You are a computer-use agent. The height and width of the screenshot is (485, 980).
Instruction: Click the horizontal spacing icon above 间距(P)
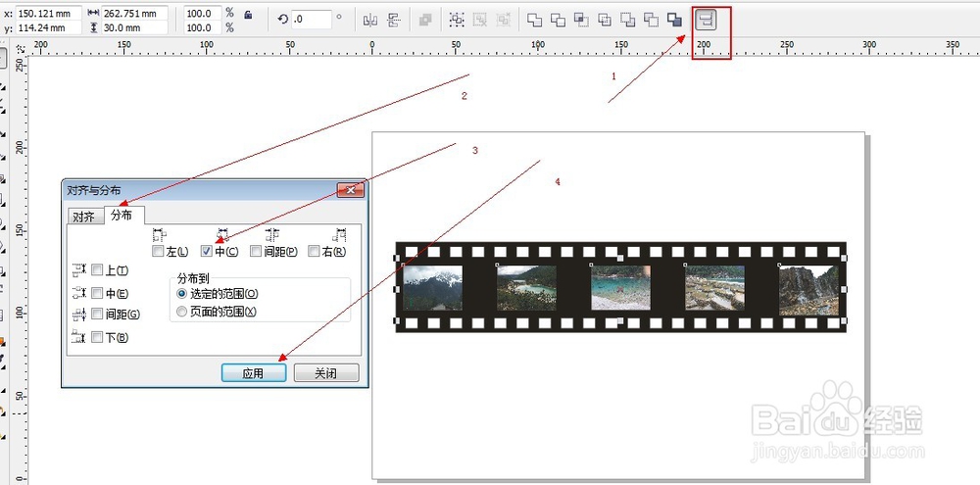pos(271,235)
